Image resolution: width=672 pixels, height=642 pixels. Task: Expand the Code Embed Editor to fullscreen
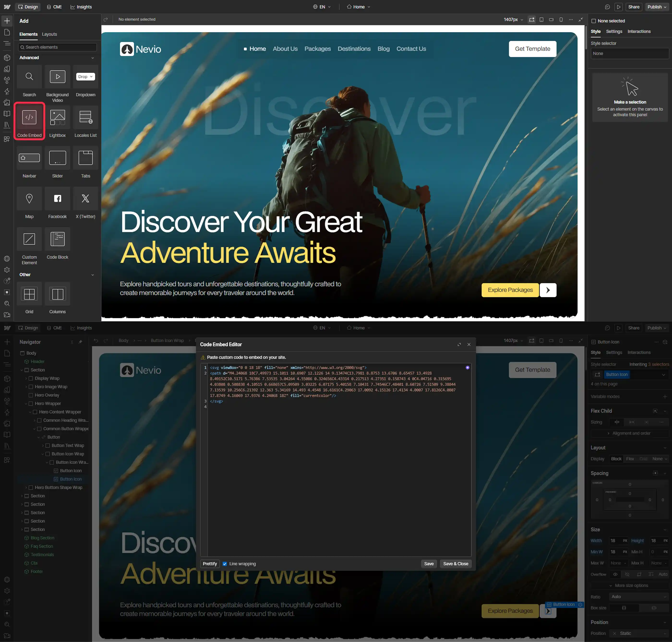point(459,345)
